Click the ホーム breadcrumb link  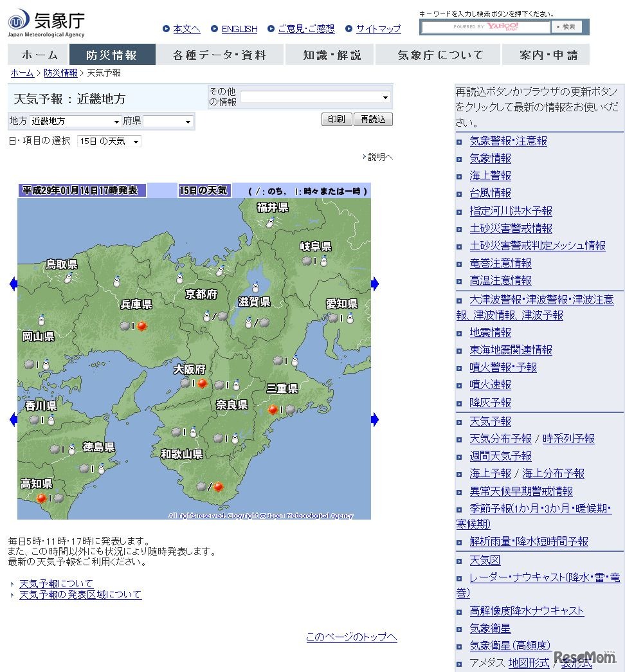click(x=23, y=73)
